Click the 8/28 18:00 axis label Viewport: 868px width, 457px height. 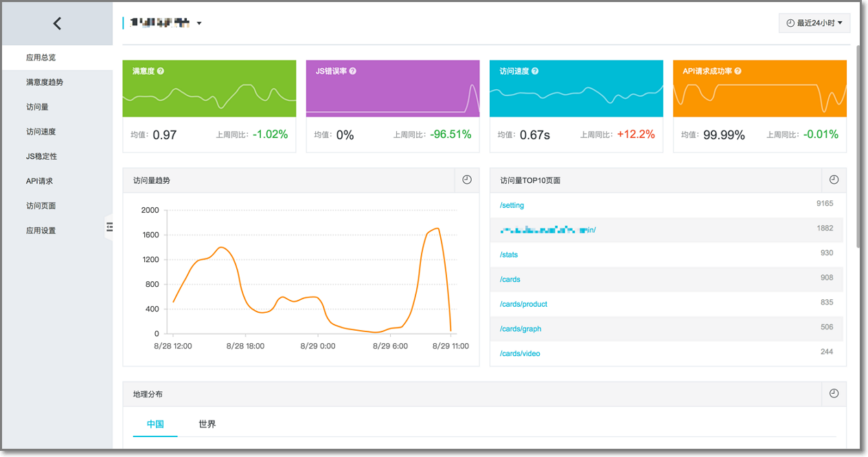pos(245,346)
